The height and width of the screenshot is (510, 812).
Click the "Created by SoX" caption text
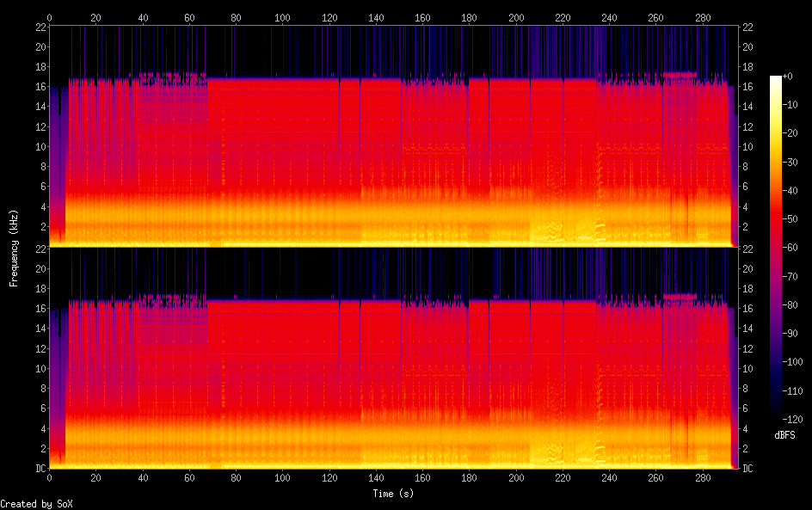(36, 504)
